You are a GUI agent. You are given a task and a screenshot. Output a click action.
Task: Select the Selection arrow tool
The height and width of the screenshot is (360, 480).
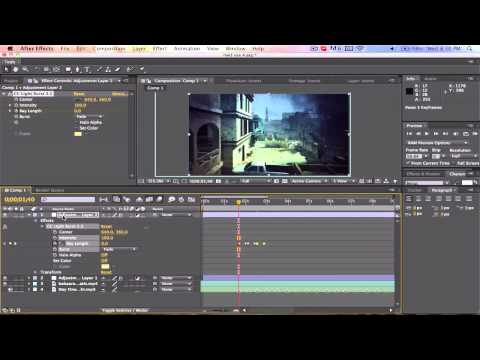[x=6, y=69]
